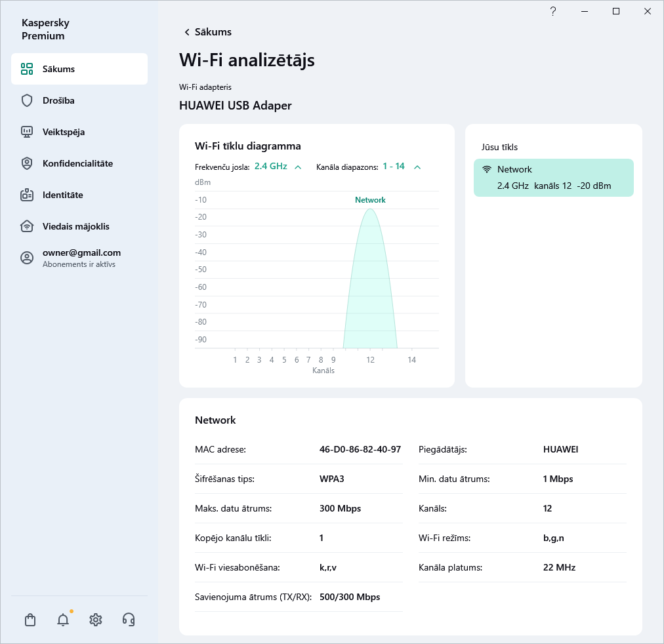
Task: Open the Identitāte menu item
Action: (x=63, y=195)
